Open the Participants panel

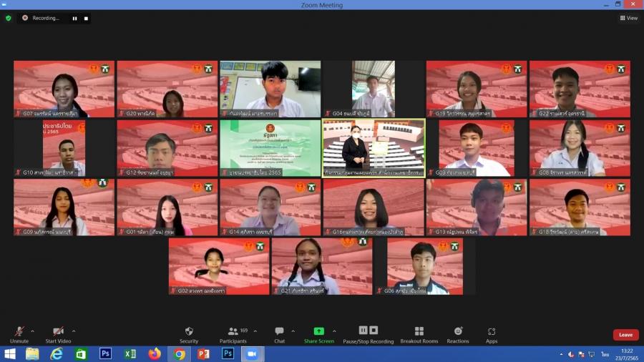tap(233, 335)
